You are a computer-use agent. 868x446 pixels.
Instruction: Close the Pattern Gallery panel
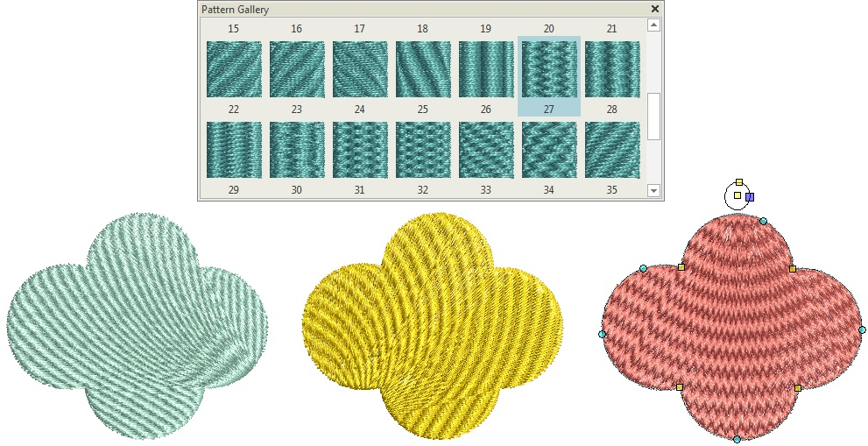point(654,9)
